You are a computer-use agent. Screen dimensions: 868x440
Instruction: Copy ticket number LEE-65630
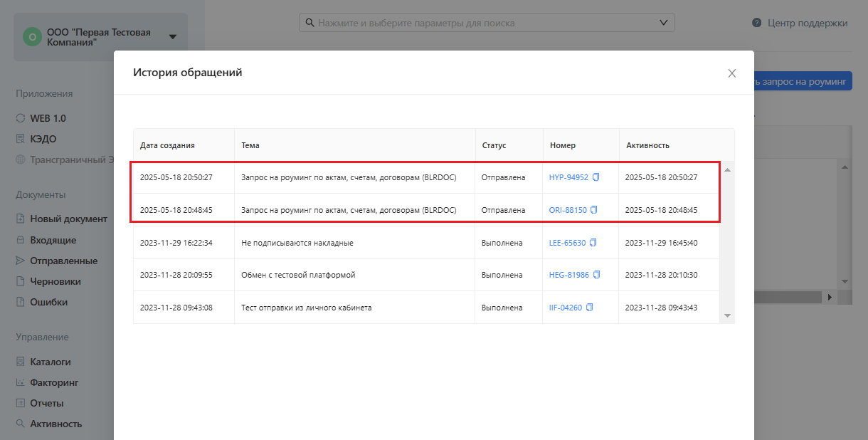point(593,243)
